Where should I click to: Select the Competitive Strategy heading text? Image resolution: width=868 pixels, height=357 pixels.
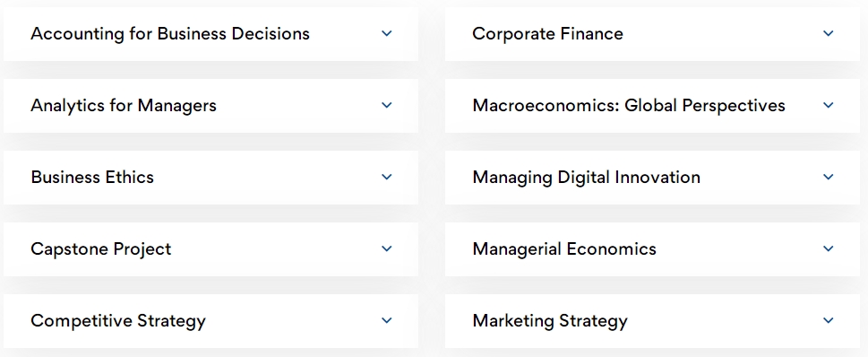coord(118,320)
